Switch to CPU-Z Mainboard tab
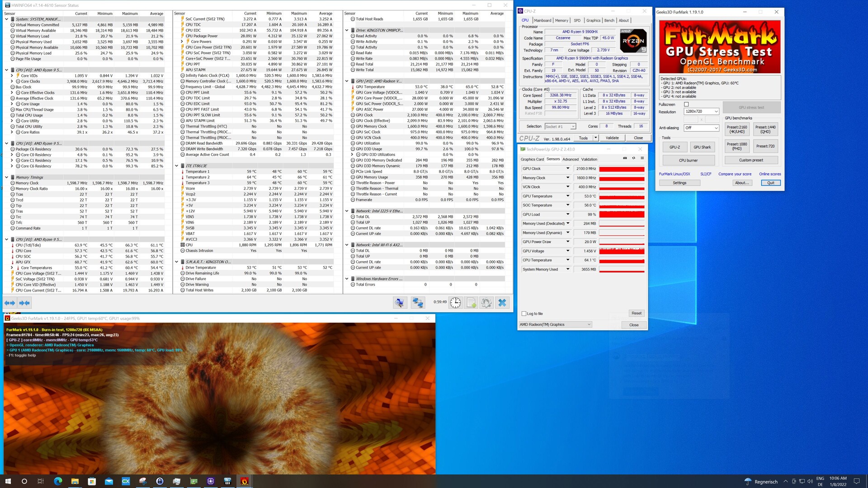The image size is (868, 488). click(x=542, y=20)
